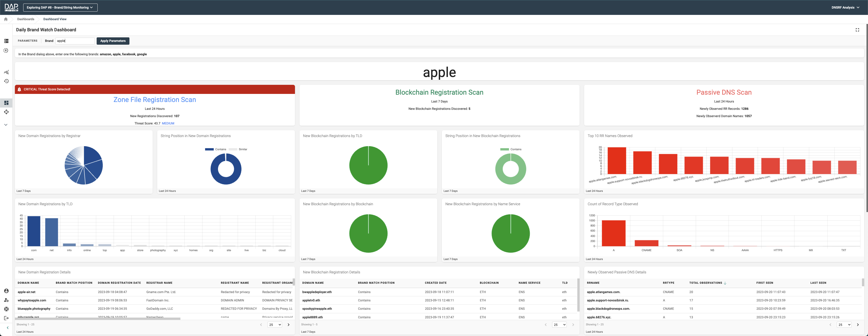Image resolution: width=868 pixels, height=336 pixels.
Task: Click the CNAME bar in Record Type chart
Action: pos(646,243)
